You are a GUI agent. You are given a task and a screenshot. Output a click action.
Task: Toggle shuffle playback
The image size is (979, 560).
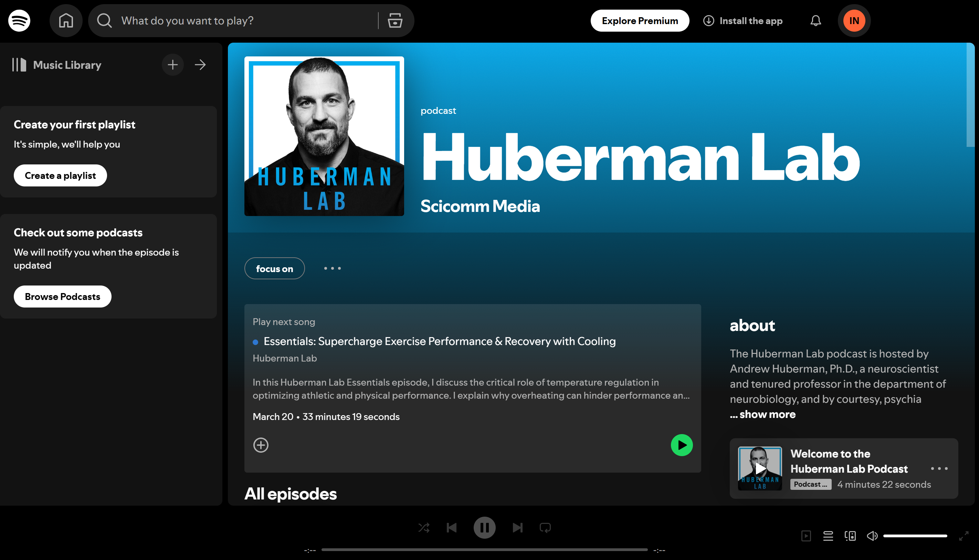(424, 527)
